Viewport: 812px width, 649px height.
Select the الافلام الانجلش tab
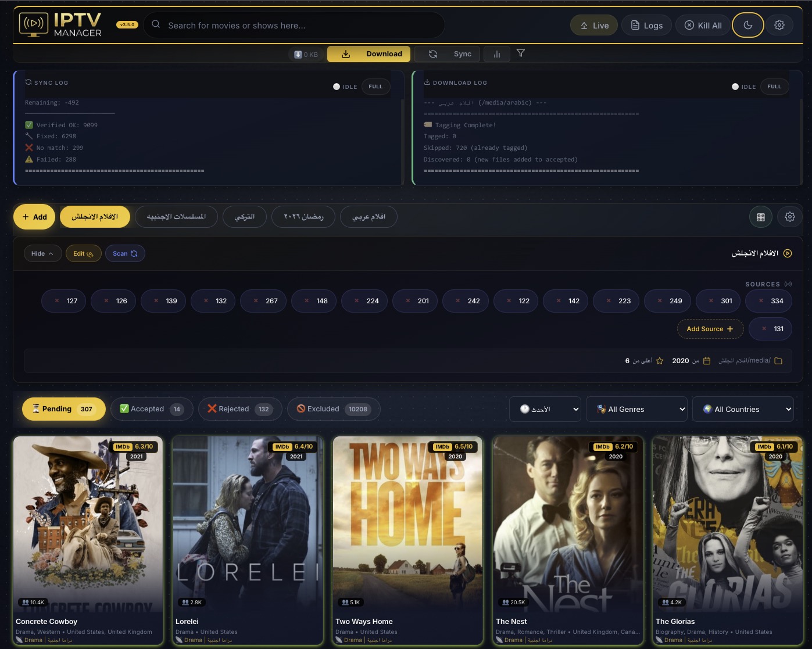tap(95, 217)
